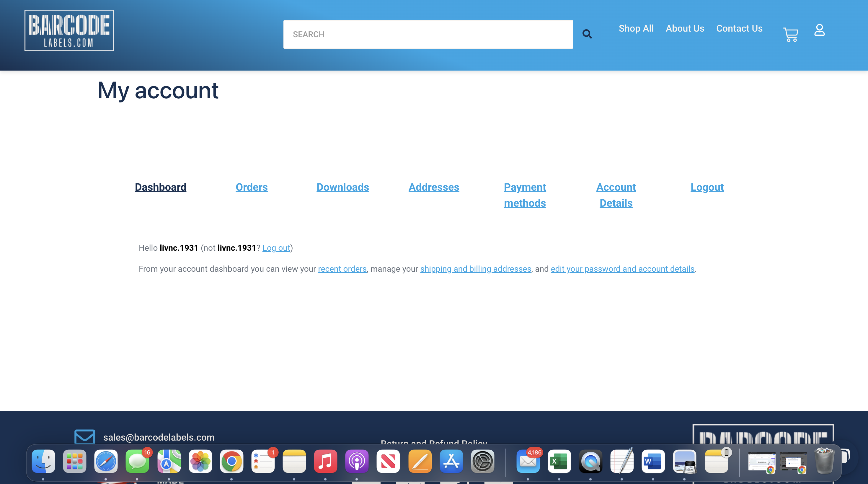Click the Log out link in greeting

[276, 248]
